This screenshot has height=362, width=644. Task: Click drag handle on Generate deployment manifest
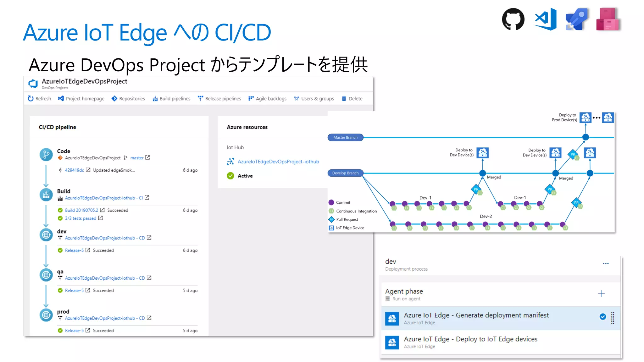613,318
